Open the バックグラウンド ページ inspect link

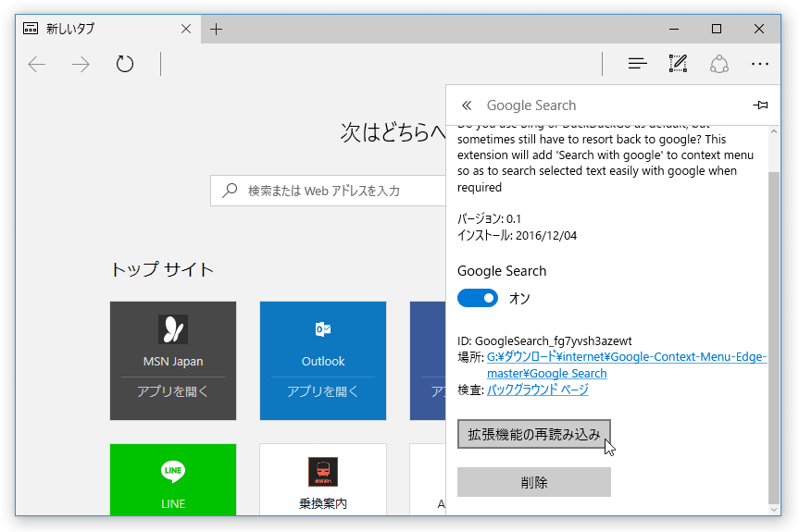pos(538,390)
